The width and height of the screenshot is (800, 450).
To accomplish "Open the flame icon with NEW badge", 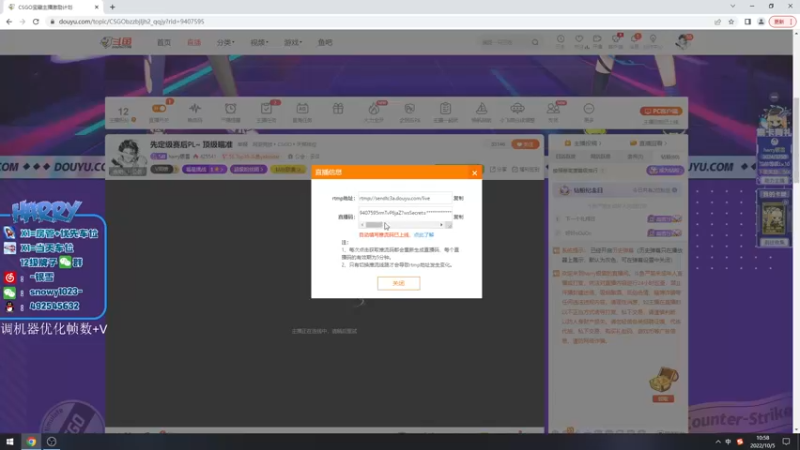I will (373, 109).
